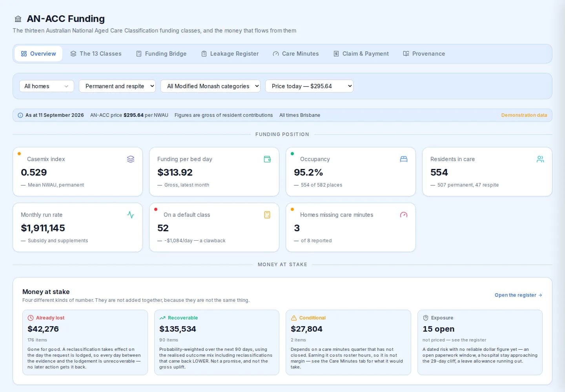Click the layers icon on Casemix index card
This screenshot has width=565, height=392.
coord(131,159)
